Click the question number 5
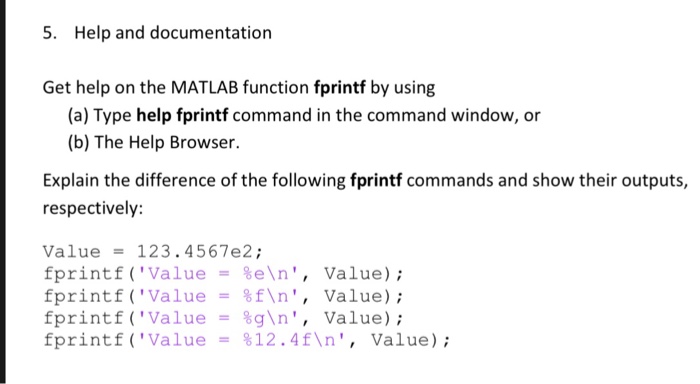700x384 pixels. (x=50, y=33)
